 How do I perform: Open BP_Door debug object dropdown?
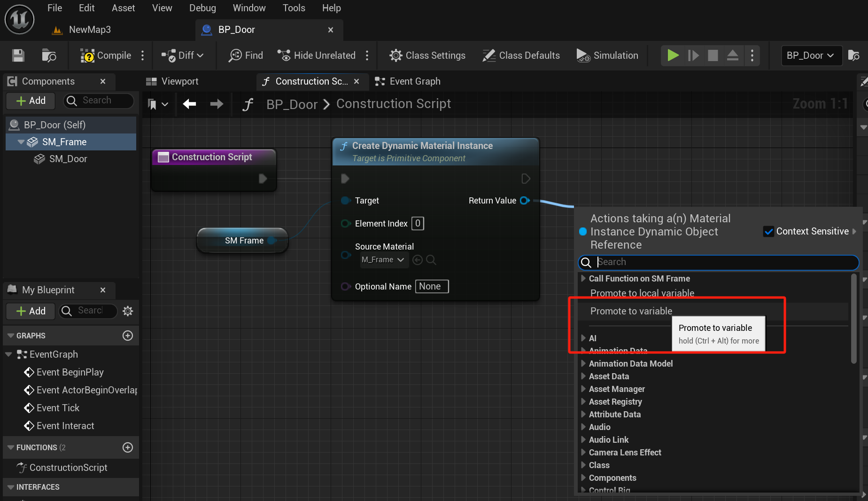tap(811, 55)
